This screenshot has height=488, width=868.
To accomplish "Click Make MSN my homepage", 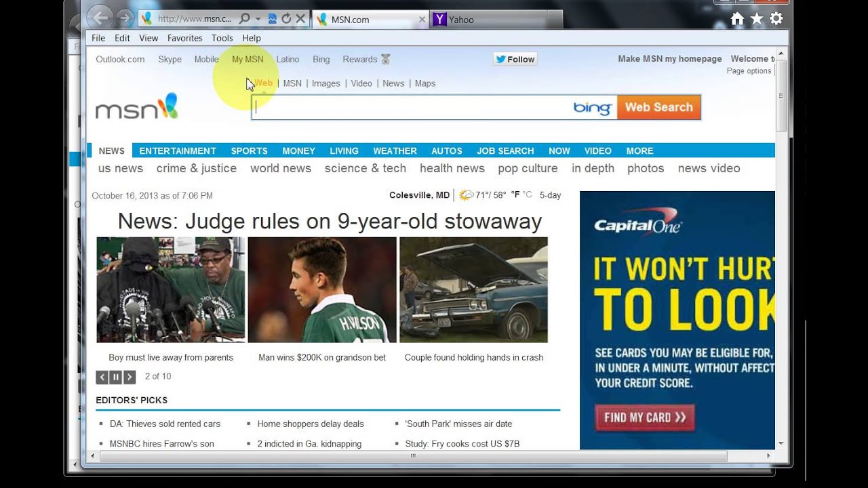I will pyautogui.click(x=669, y=59).
